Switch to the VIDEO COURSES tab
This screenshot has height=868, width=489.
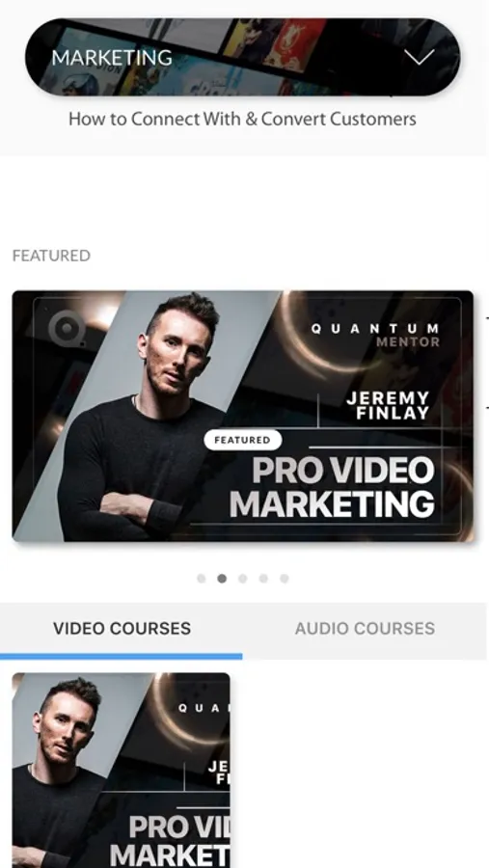122,629
